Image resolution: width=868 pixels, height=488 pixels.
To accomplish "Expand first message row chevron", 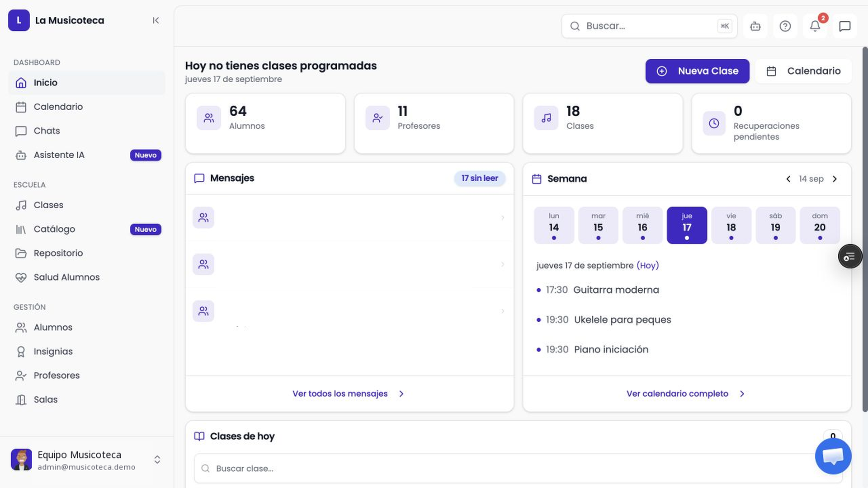I will (503, 218).
